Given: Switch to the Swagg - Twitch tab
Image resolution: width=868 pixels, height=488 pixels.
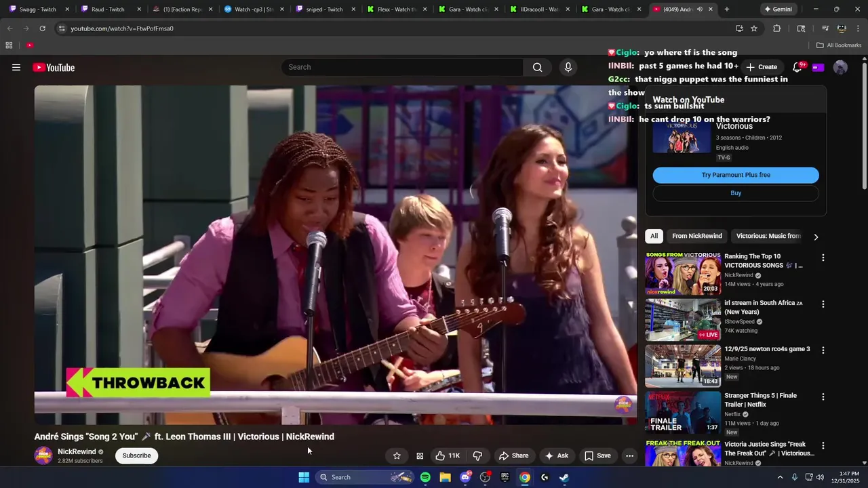Looking at the screenshot, I should pos(38,9).
